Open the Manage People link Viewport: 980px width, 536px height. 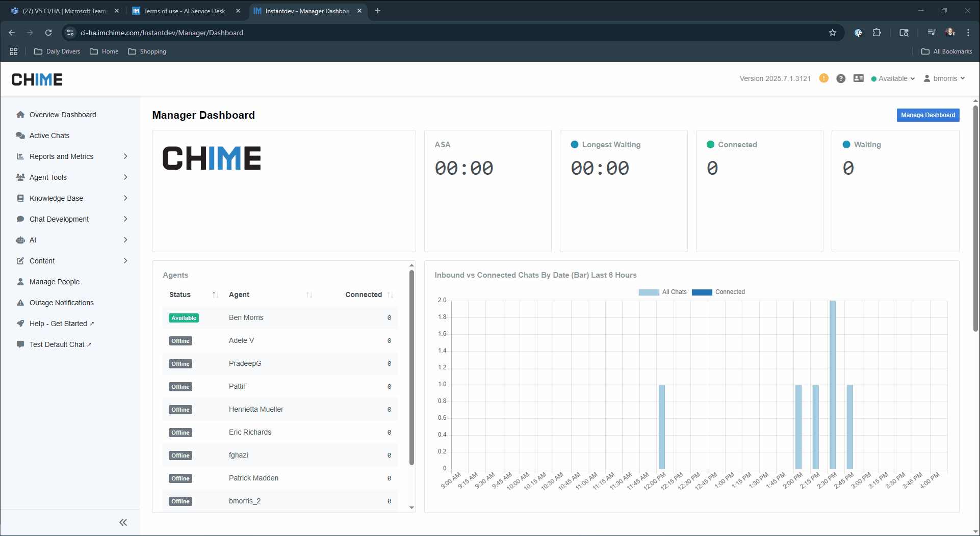pos(55,282)
